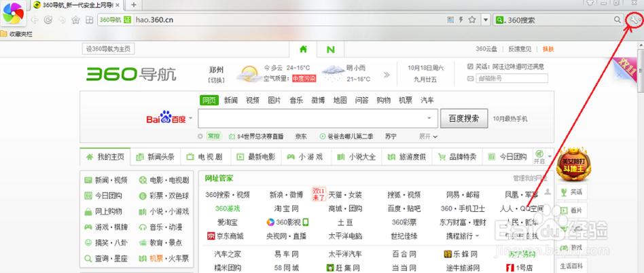The image size is (644, 273).
Task: Bookmark the page with the star icon
Action: click(472, 20)
